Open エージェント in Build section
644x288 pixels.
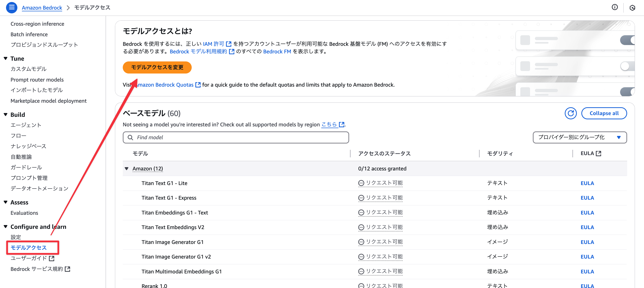(26, 125)
